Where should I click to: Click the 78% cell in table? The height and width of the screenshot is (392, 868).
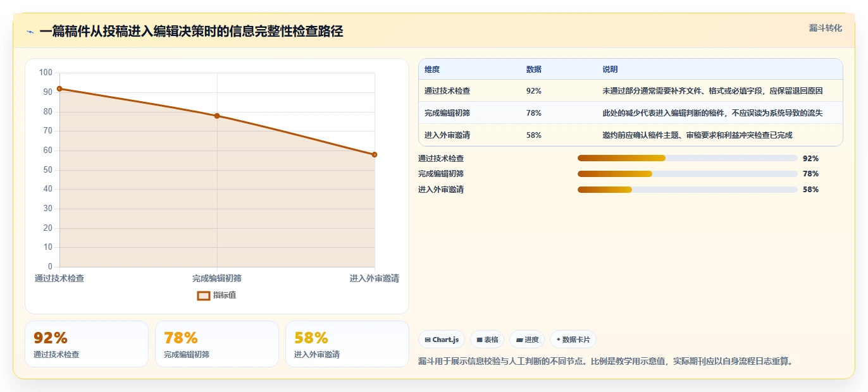coord(534,113)
